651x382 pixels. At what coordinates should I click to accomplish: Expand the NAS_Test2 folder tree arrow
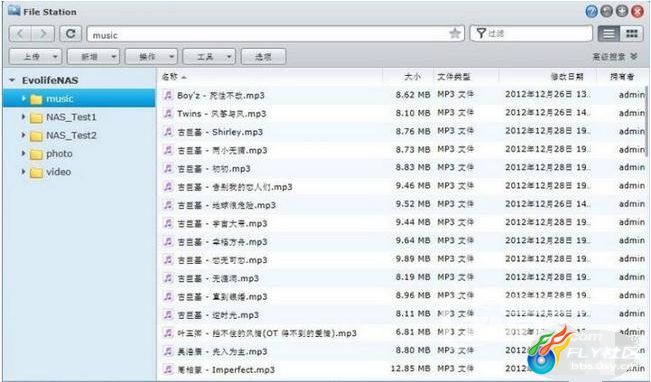23,135
